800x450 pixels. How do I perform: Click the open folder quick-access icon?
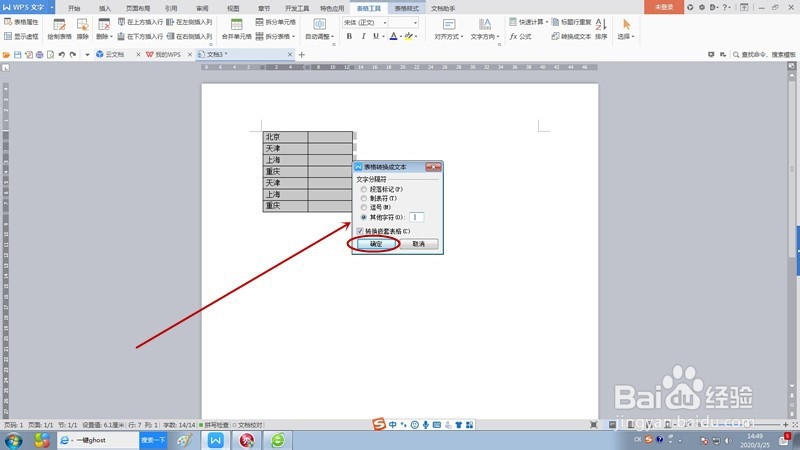[x=6, y=54]
